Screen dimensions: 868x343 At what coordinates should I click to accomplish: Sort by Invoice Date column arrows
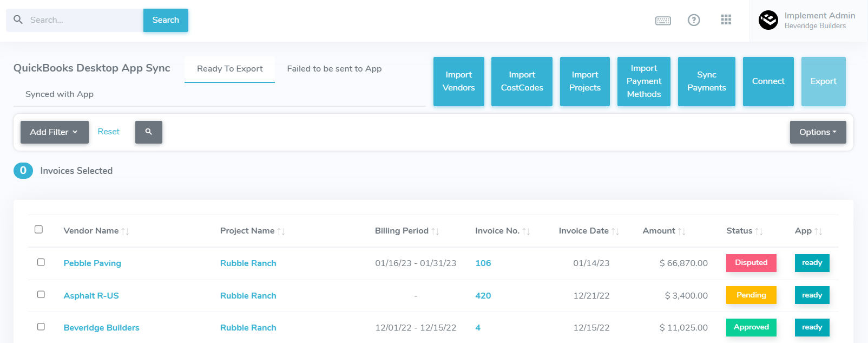tap(615, 231)
